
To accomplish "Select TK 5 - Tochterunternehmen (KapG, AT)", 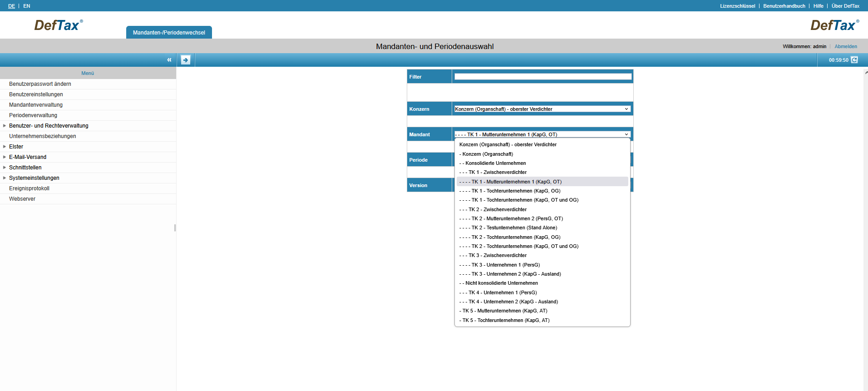I will point(542,320).
